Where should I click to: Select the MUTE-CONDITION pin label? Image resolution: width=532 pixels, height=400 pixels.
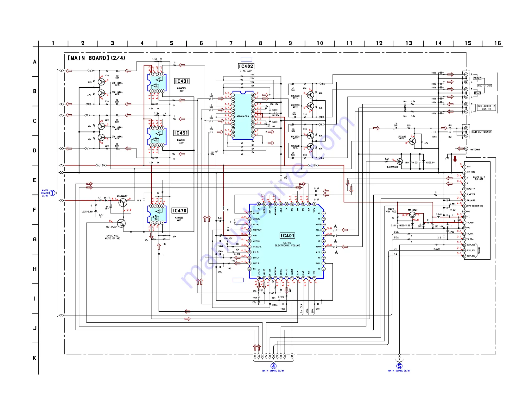click(x=474, y=206)
